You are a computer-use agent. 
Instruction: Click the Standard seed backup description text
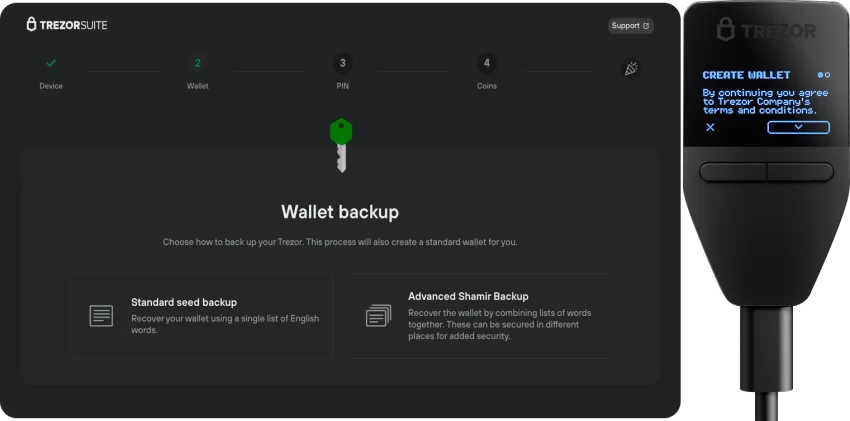[224, 324]
